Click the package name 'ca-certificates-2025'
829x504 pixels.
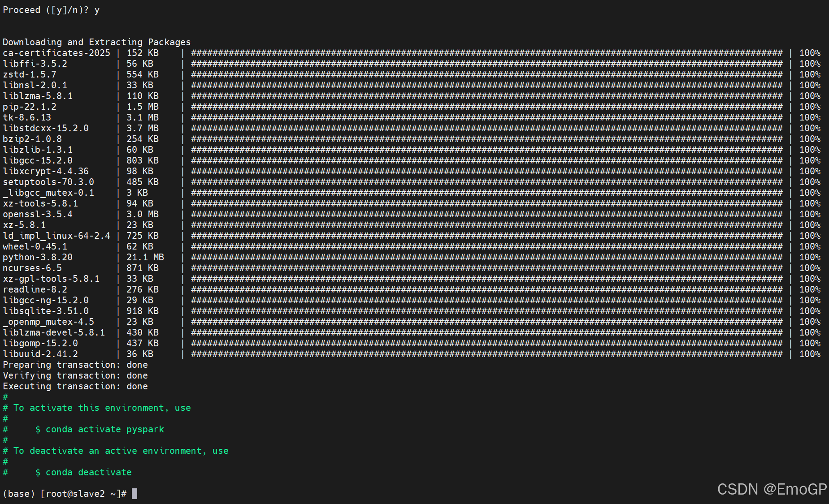point(56,53)
